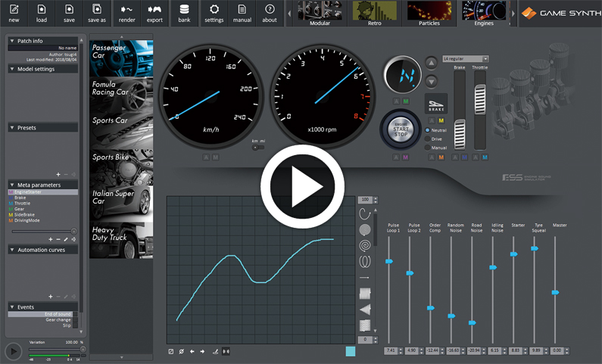Edit meta parameter with the pencil icon
The width and height of the screenshot is (602, 364).
click(66, 239)
